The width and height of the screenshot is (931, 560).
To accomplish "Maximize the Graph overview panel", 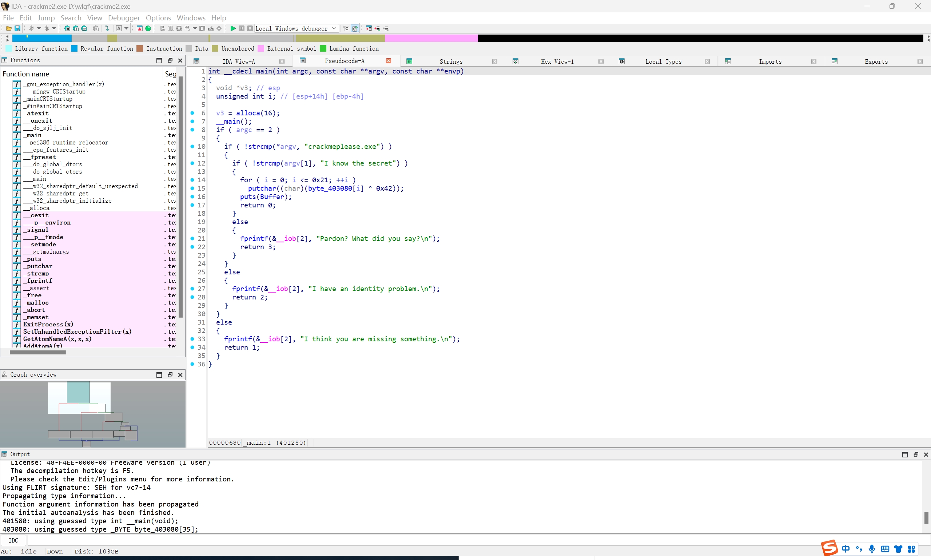I will click(159, 375).
